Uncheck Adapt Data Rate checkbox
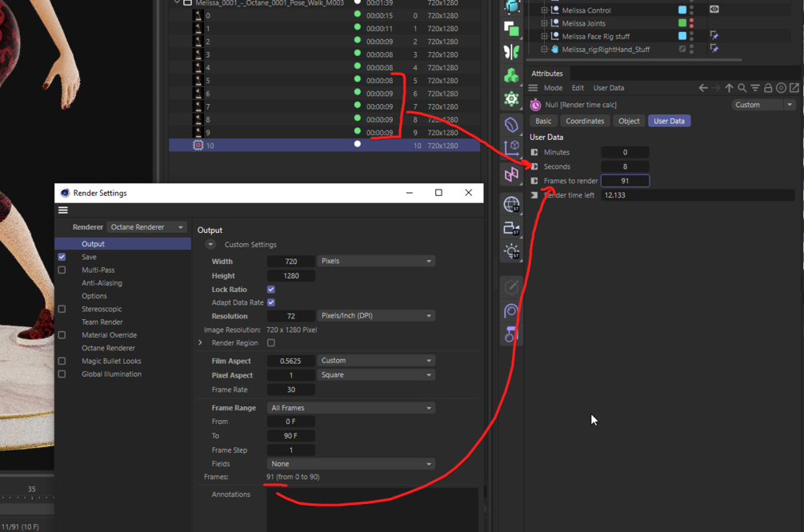The width and height of the screenshot is (804, 532). click(x=271, y=303)
